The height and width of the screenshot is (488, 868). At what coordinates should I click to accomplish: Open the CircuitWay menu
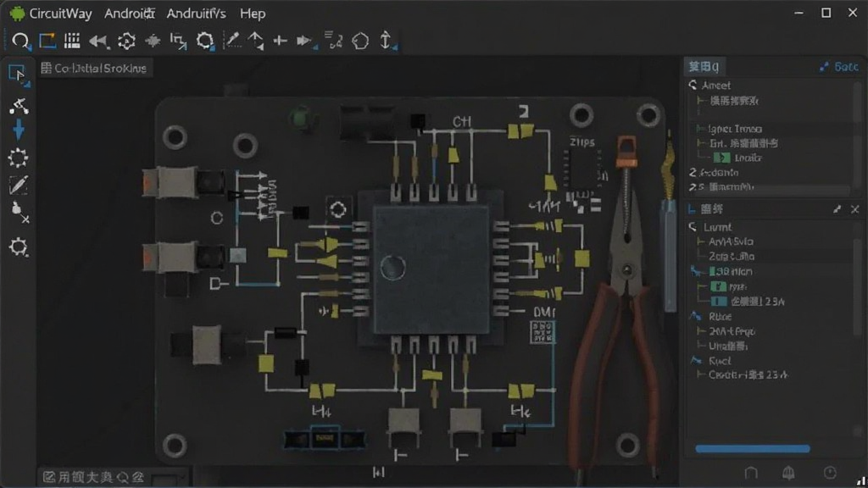(x=60, y=14)
